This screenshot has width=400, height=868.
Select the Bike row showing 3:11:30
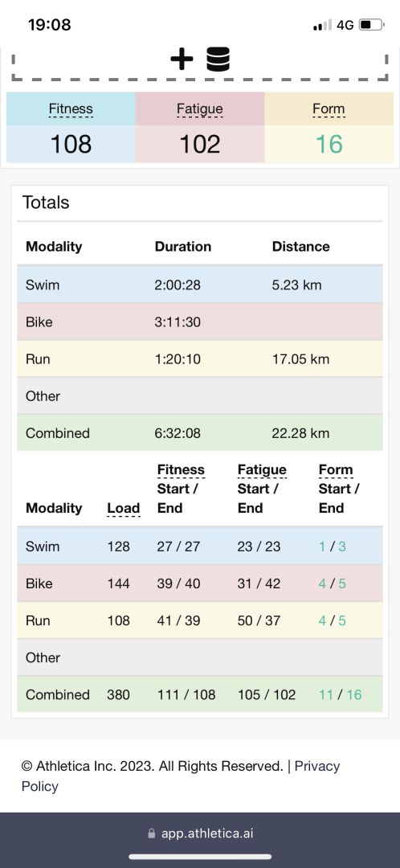pos(200,322)
